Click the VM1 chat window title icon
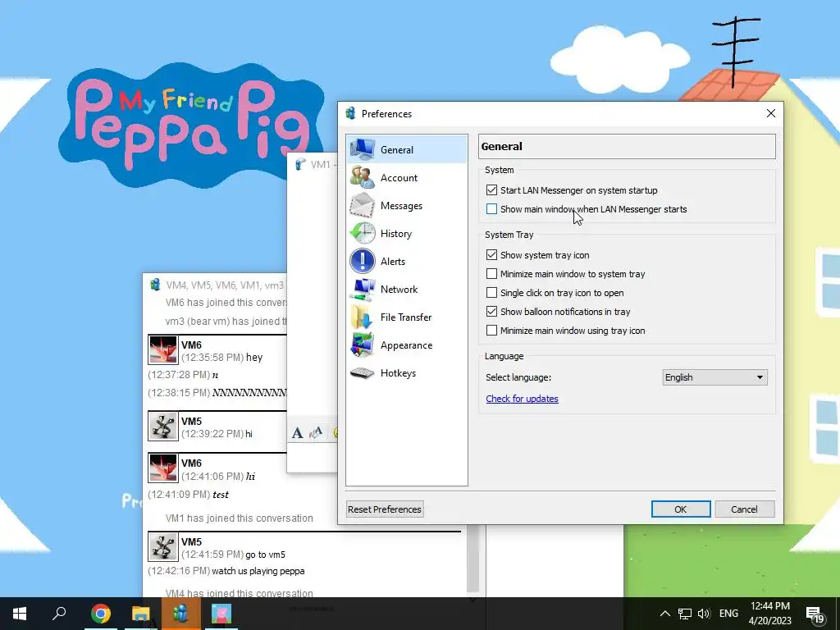The width and height of the screenshot is (840, 630). point(300,164)
